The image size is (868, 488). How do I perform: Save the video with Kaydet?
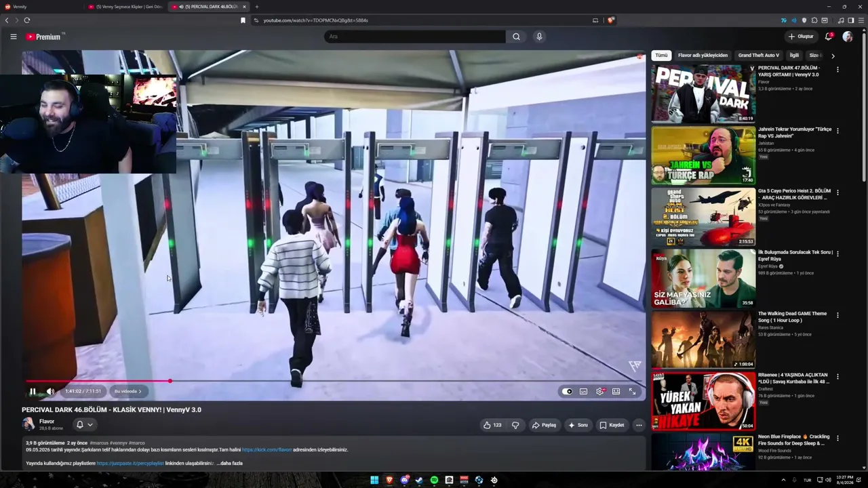click(x=612, y=425)
